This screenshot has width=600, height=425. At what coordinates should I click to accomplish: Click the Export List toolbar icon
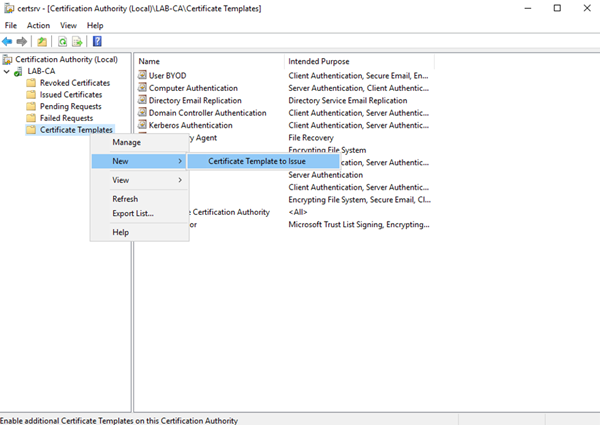click(x=77, y=41)
